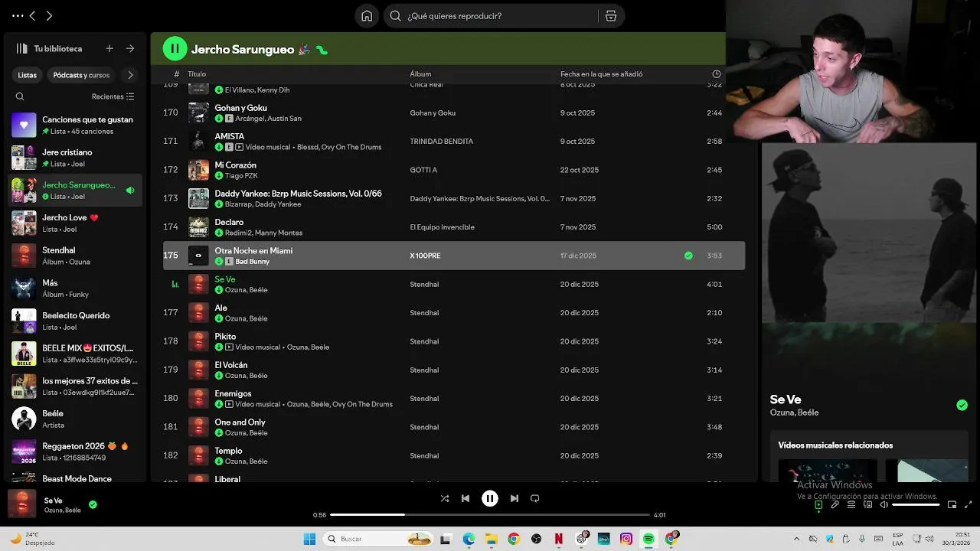Enter full screen with the expand icon
This screenshot has width=980, height=551.
[969, 505]
